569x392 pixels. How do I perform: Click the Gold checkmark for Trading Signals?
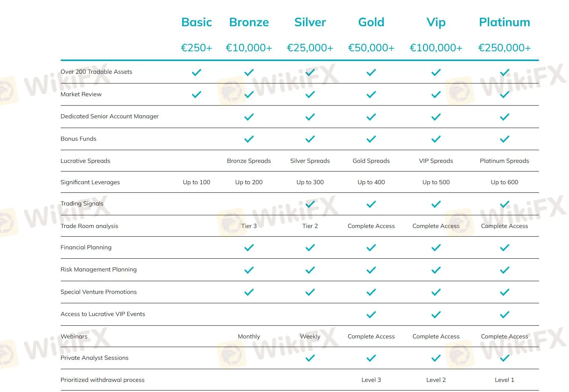click(371, 204)
